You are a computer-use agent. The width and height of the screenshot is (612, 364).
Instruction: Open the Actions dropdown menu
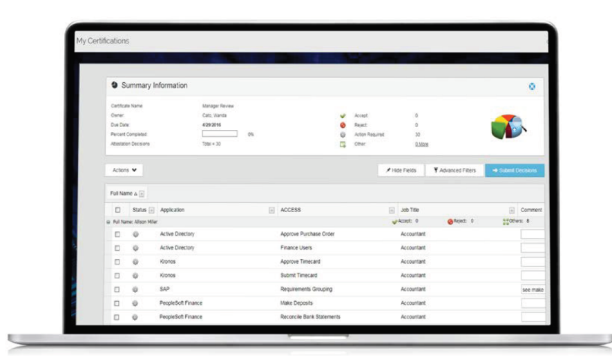(124, 170)
